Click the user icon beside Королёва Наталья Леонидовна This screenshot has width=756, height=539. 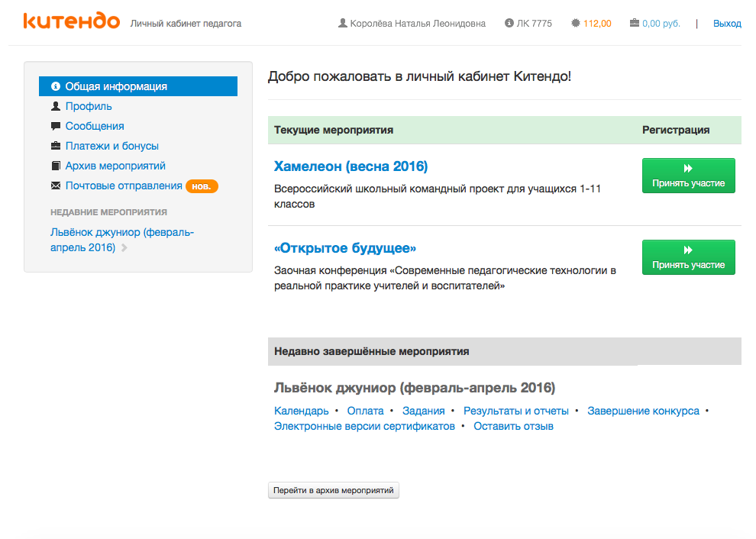[342, 23]
